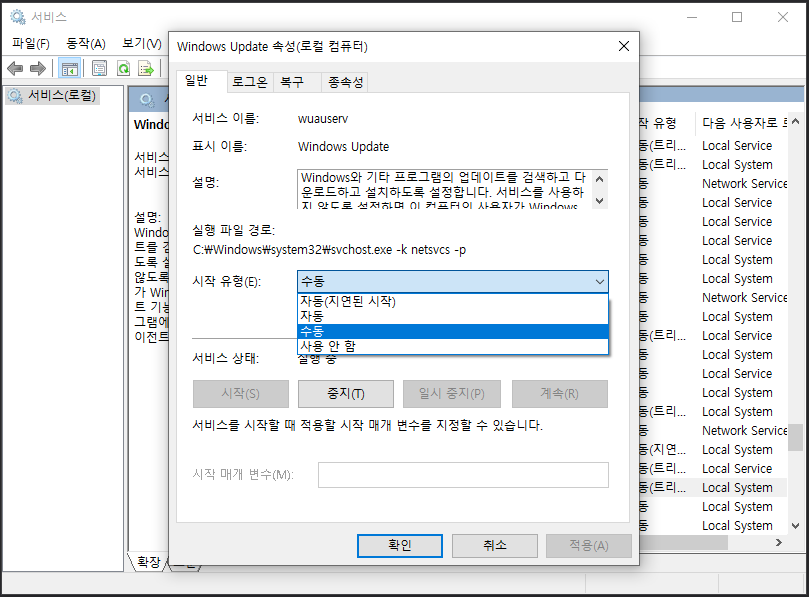This screenshot has height=597, width=809.
Task: Click the Services gear icon in title bar
Action: (18, 17)
